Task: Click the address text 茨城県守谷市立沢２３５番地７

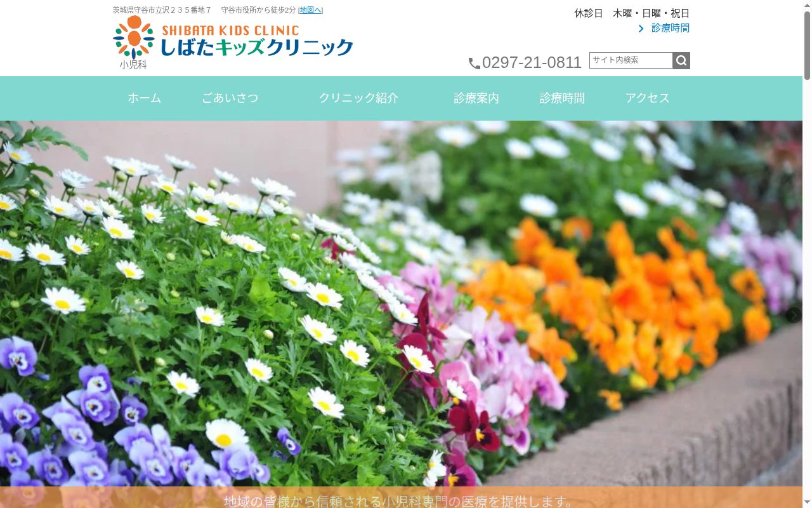Action: (162, 10)
